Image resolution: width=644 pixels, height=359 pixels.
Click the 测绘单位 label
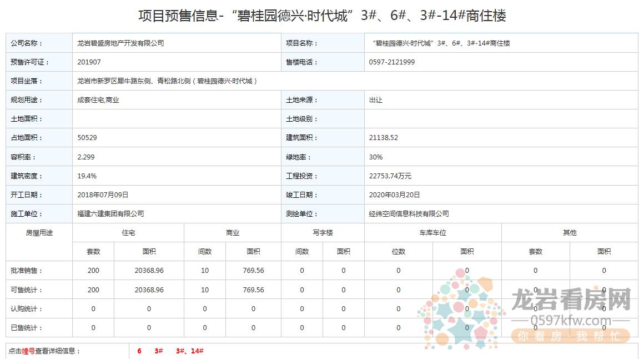point(302,214)
